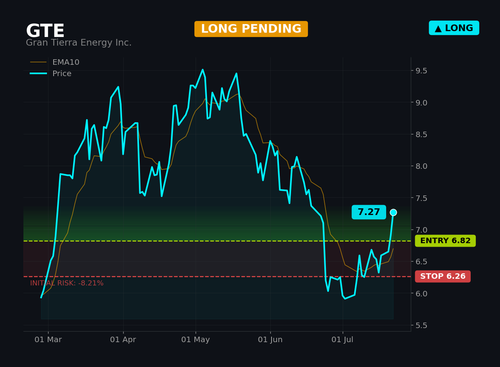
Task: Click the LONG PENDING status badge
Action: point(251,29)
